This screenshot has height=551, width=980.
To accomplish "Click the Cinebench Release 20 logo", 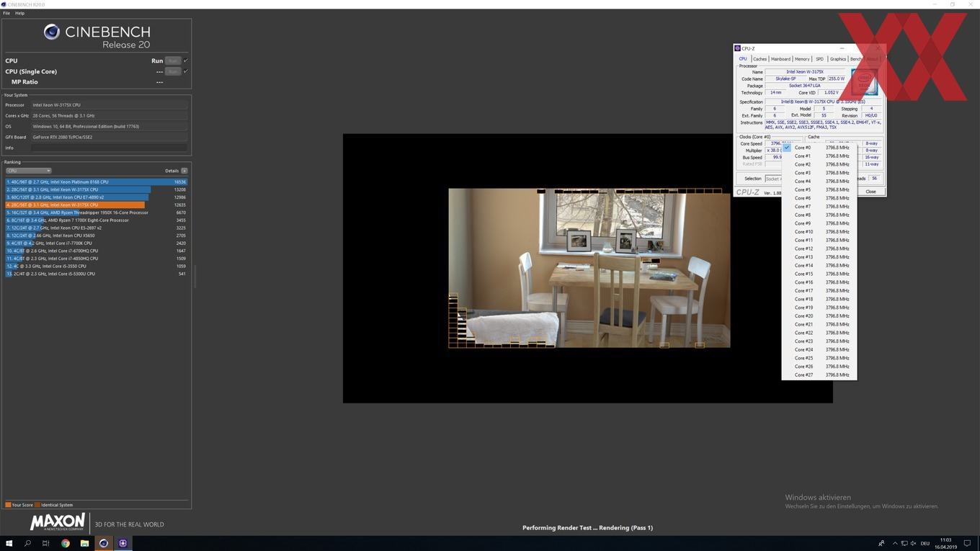I will 97,37.
